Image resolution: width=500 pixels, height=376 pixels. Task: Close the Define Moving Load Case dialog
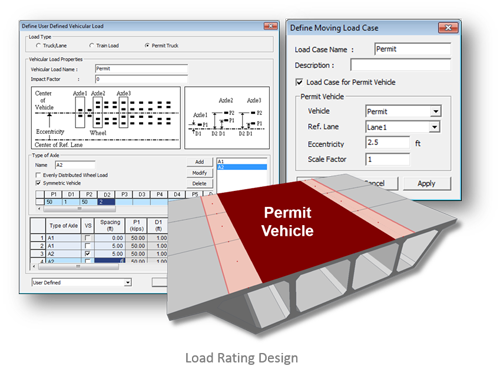click(x=448, y=28)
